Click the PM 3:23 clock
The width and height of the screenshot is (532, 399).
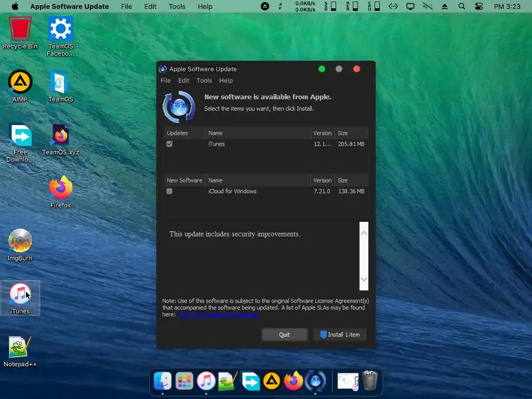[507, 6]
